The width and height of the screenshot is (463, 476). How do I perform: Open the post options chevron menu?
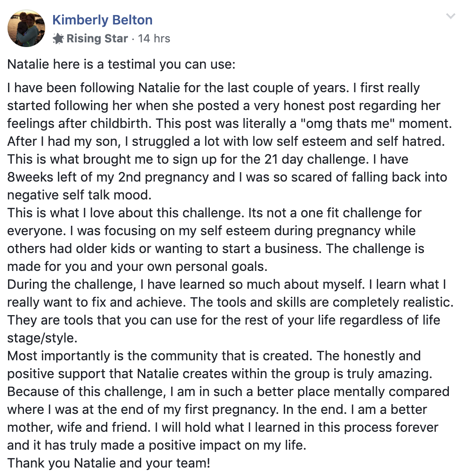coord(451,16)
